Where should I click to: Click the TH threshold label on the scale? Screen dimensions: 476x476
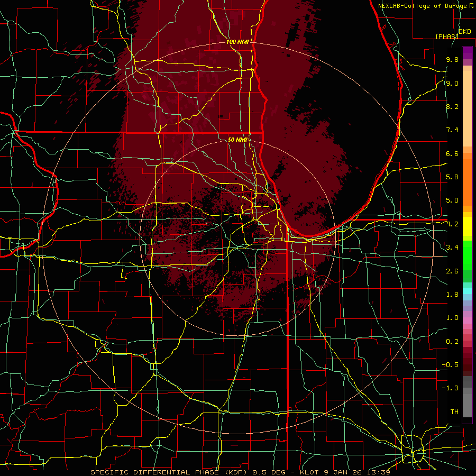tap(454, 412)
